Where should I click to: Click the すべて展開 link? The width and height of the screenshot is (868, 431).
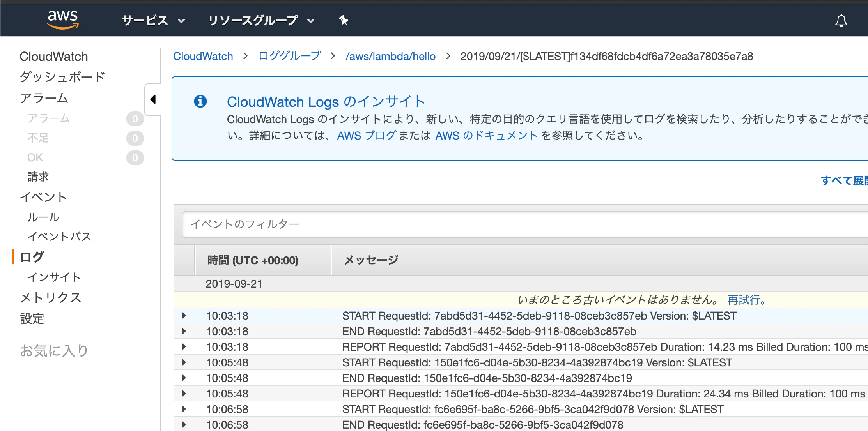[x=844, y=180]
